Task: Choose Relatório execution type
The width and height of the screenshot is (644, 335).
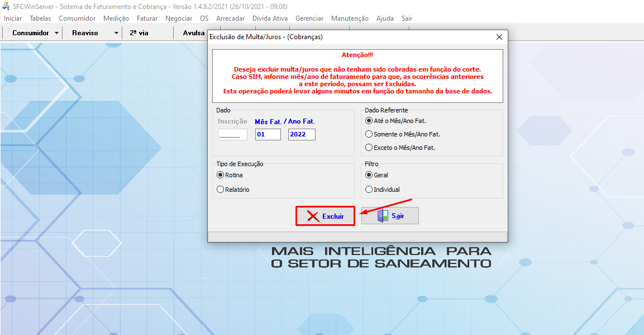Action: [220, 190]
